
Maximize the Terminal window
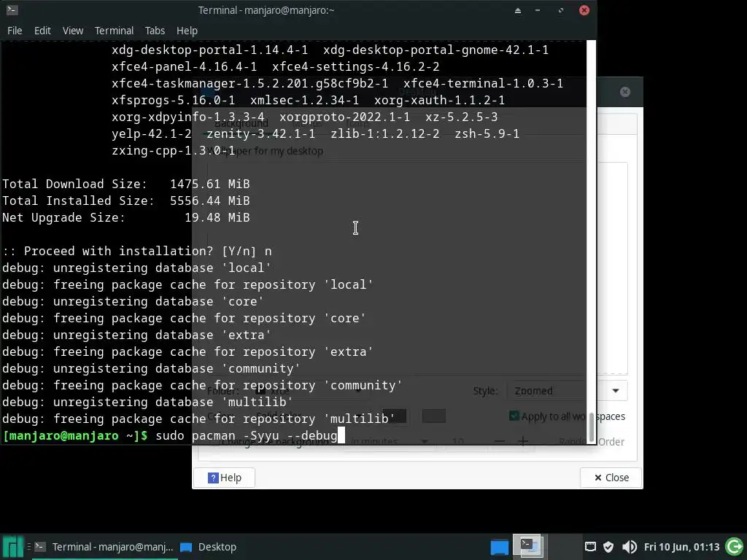click(561, 10)
